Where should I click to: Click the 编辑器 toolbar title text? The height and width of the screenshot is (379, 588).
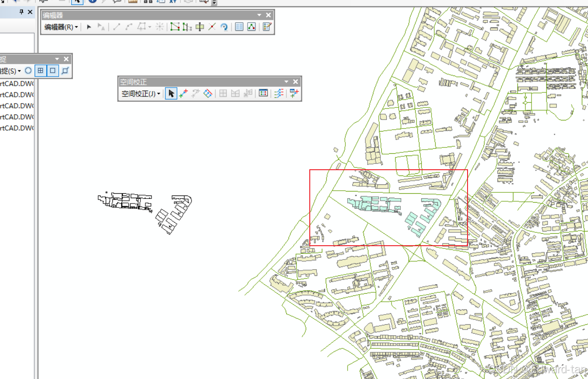(x=53, y=16)
